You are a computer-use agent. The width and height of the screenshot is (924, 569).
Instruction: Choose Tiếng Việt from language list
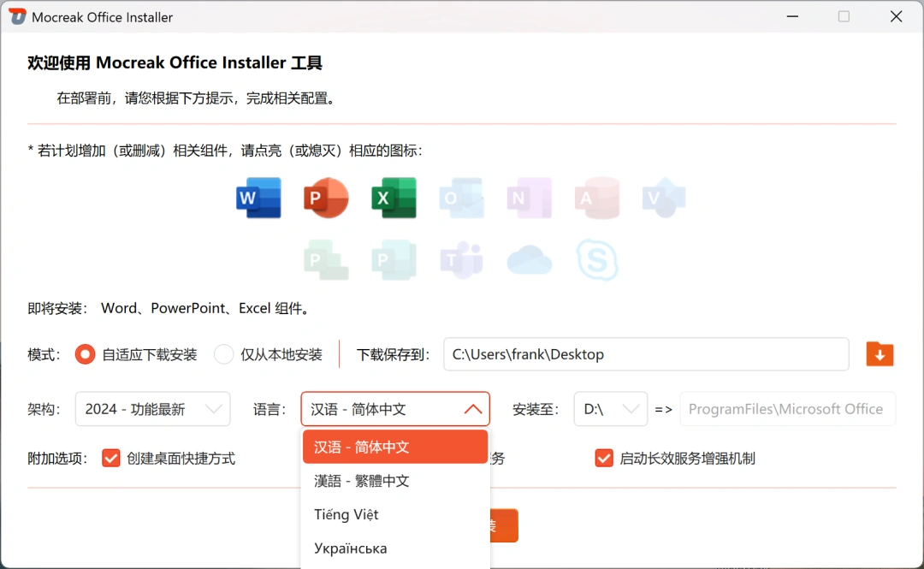pos(395,514)
